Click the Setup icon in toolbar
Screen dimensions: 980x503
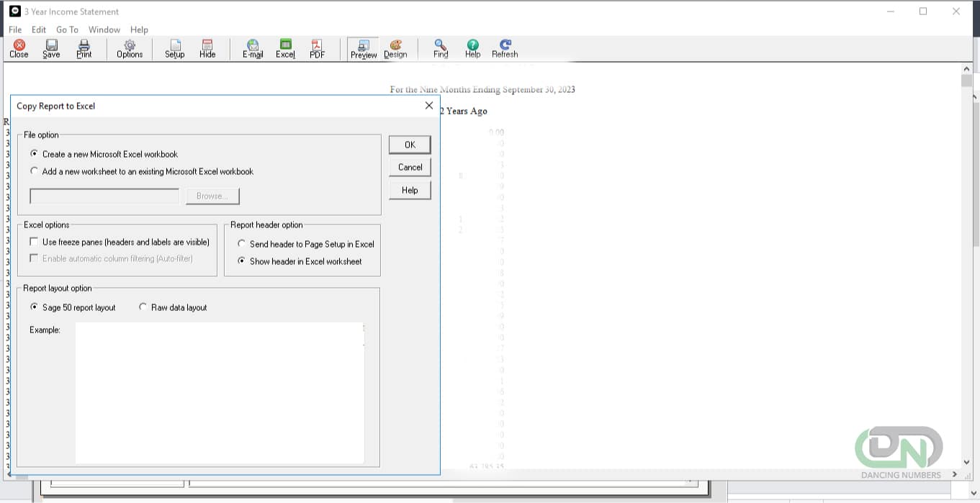174,48
